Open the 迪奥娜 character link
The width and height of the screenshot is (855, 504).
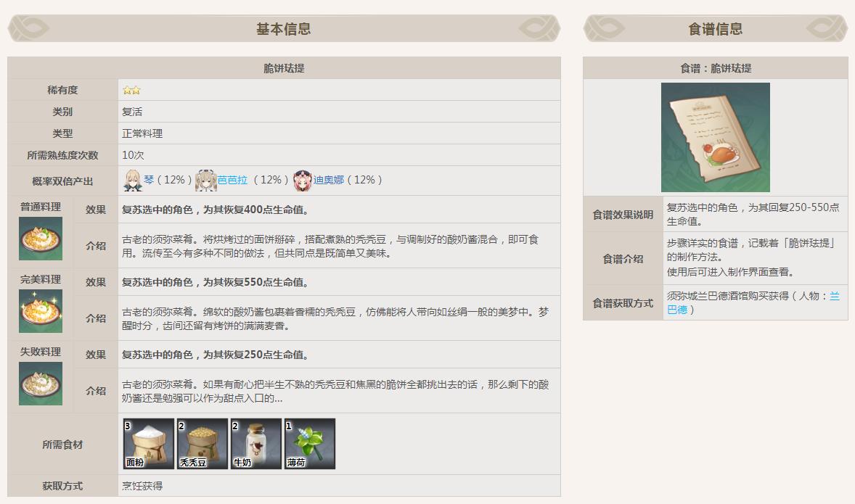tap(328, 180)
